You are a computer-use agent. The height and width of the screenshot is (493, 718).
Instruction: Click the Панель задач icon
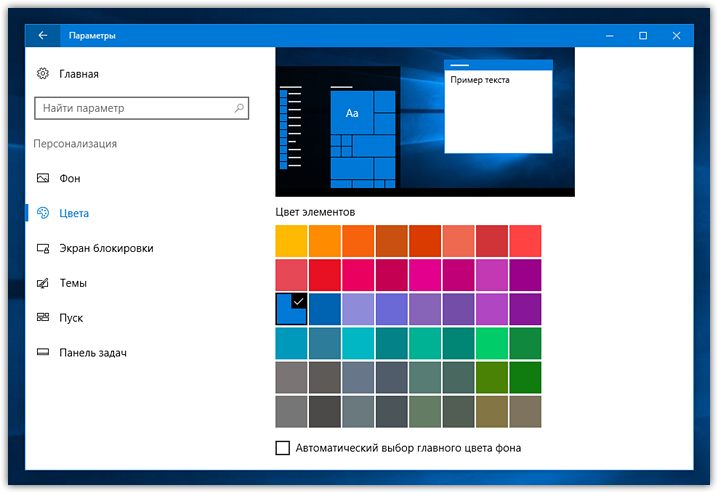pyautogui.click(x=43, y=352)
